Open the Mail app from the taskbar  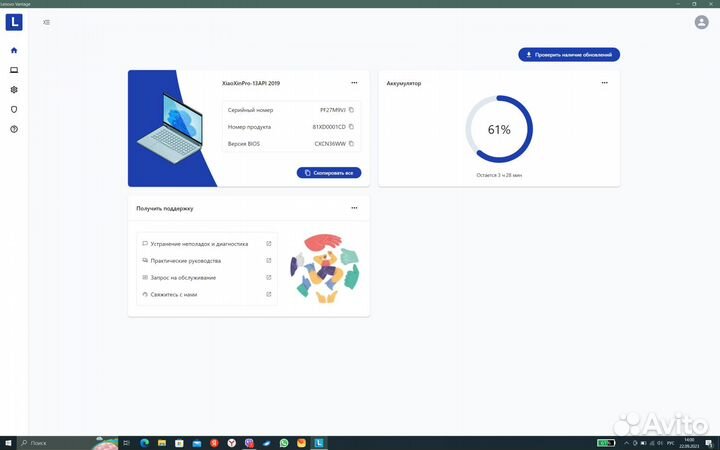[197, 443]
